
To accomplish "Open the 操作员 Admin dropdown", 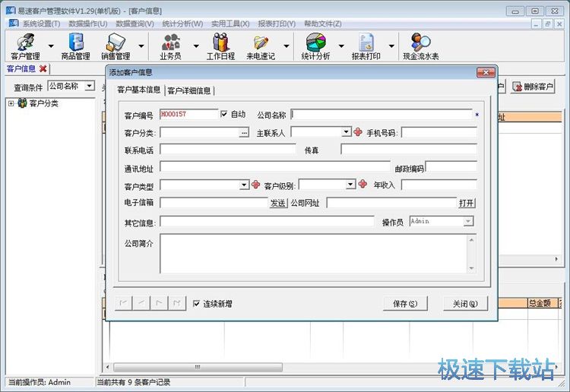I will [x=468, y=221].
